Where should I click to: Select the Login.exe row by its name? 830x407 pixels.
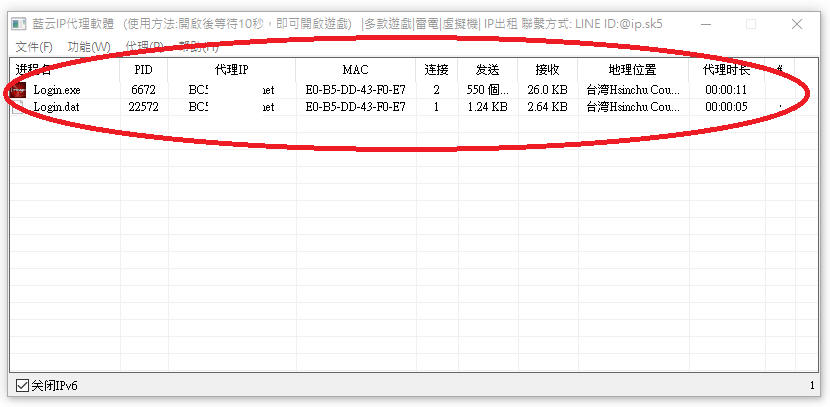57,91
